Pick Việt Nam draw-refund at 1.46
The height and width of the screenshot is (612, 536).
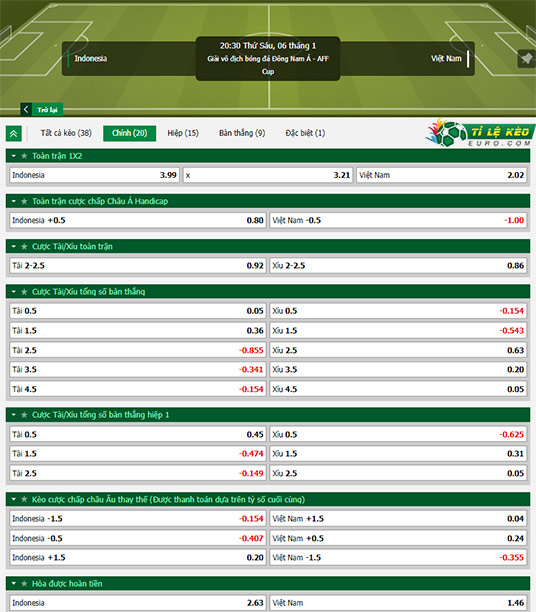pyautogui.click(x=398, y=603)
